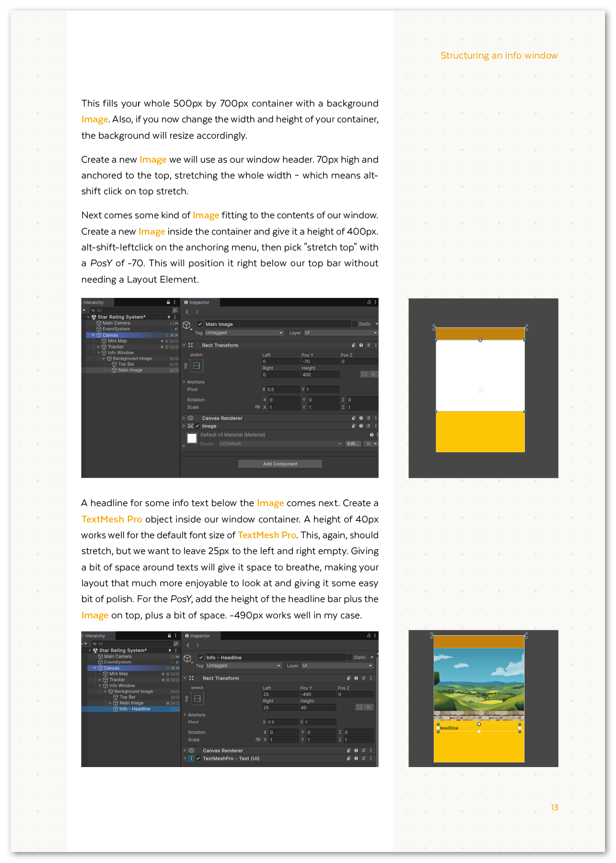This screenshot has width=616, height=863.
Task: Click raw edit mode R button in Info - Headline inspector
Action: tap(369, 707)
